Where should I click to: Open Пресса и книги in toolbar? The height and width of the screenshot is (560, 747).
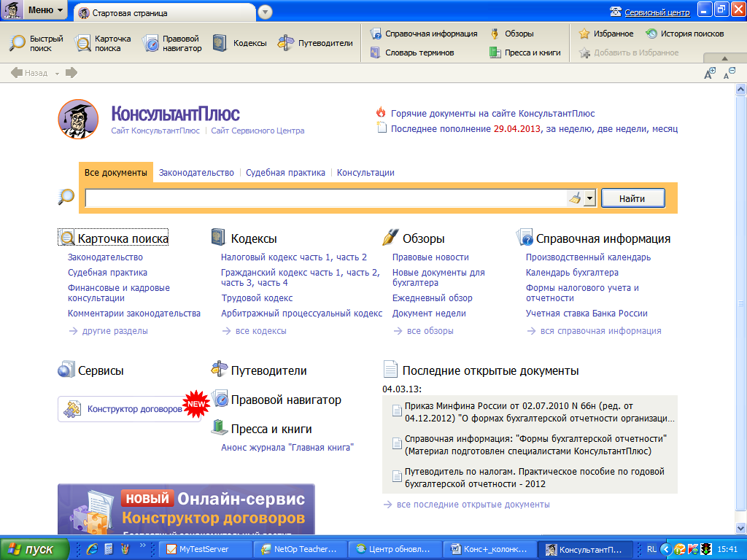pyautogui.click(x=525, y=52)
